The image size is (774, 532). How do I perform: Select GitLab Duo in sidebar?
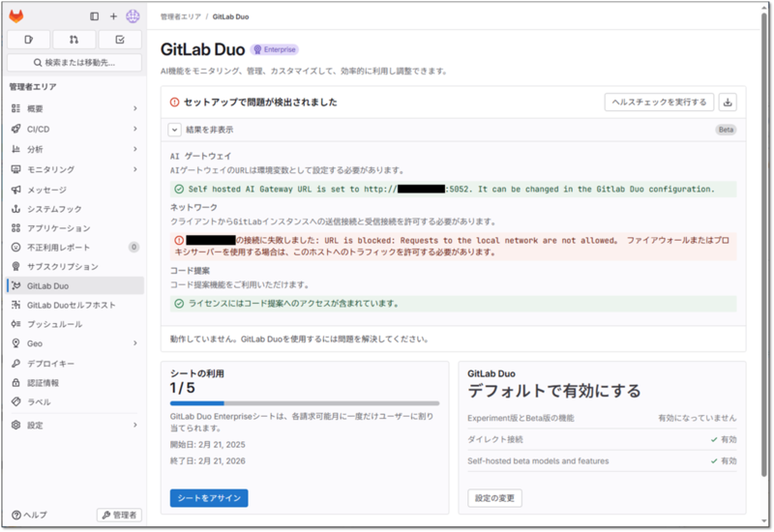(75, 285)
